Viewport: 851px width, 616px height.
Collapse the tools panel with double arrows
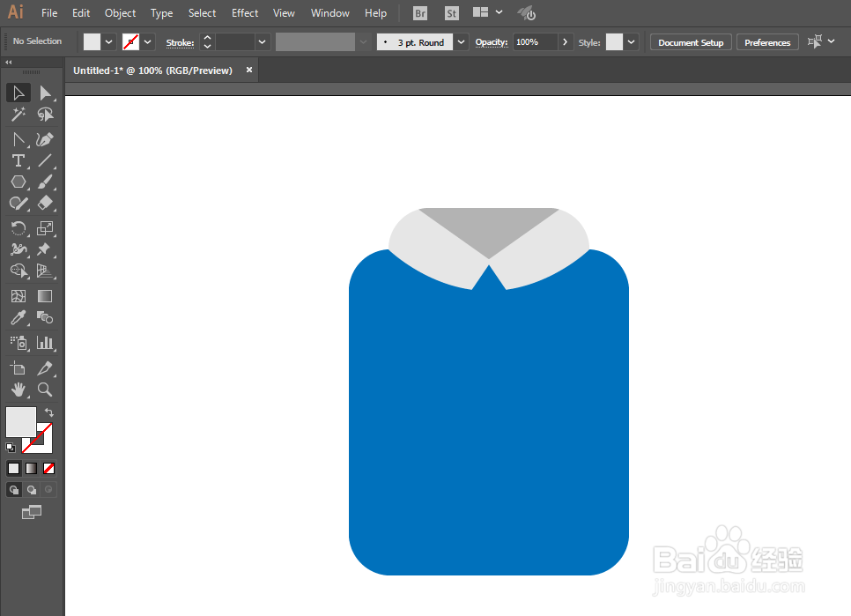[x=9, y=63]
